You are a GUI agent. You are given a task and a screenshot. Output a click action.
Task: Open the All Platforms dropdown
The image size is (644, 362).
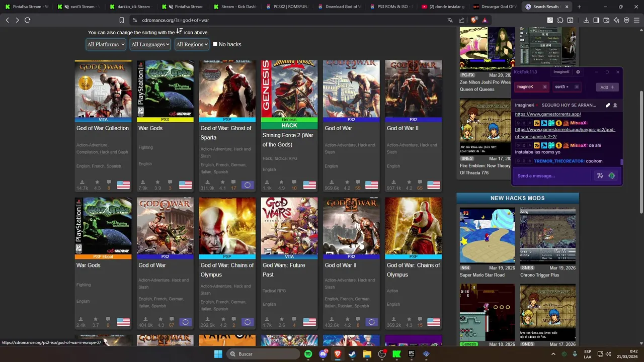[106, 44]
